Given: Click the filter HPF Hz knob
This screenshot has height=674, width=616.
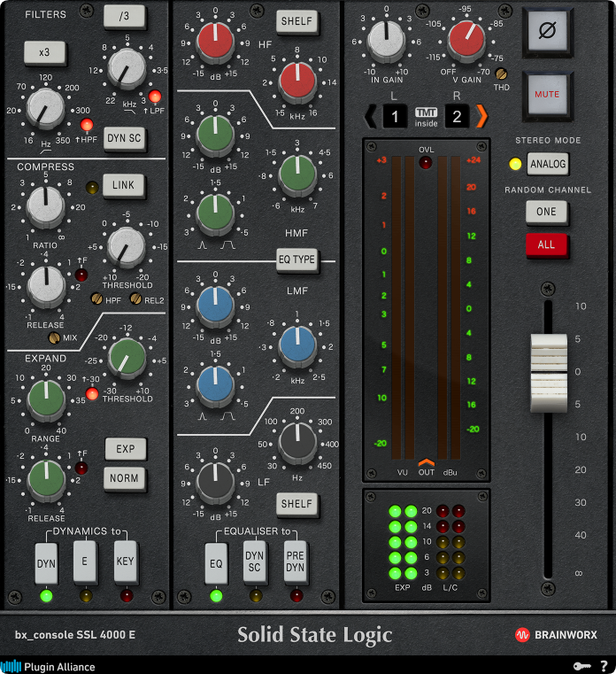Looking at the screenshot, I should [x=44, y=107].
